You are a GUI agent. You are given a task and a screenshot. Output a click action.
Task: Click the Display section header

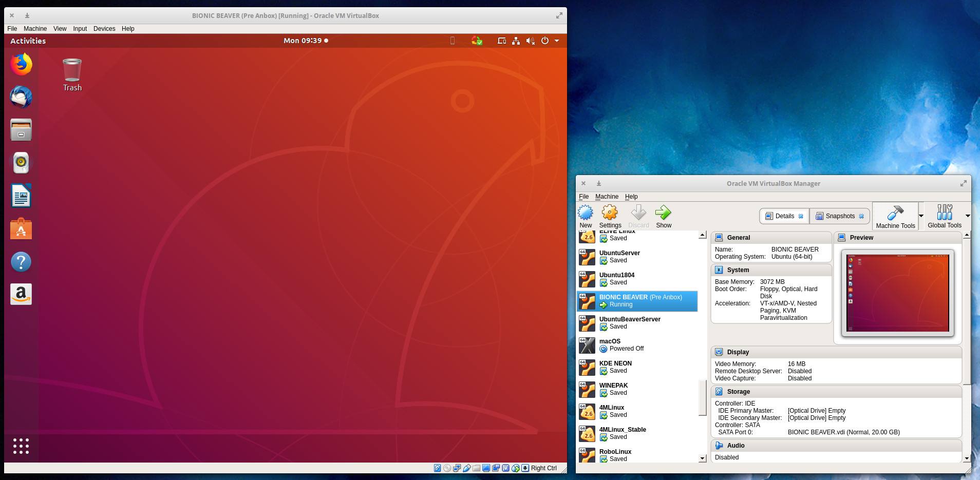coord(836,352)
